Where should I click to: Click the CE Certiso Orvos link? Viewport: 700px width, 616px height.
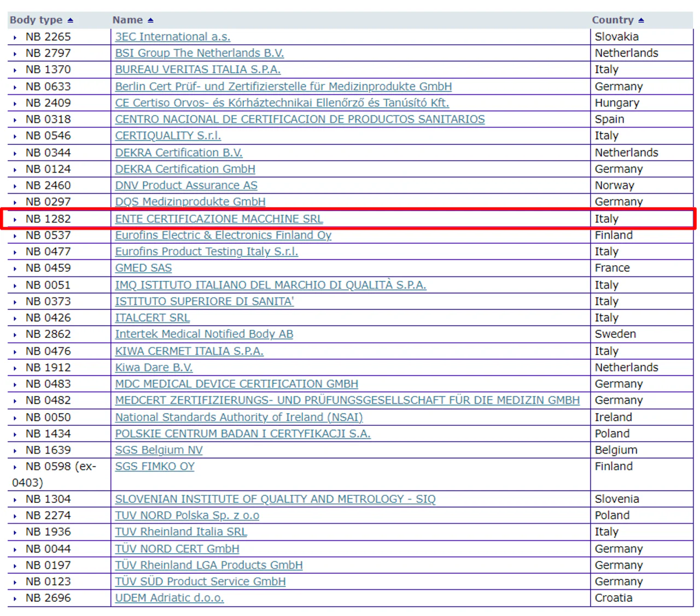tap(282, 103)
